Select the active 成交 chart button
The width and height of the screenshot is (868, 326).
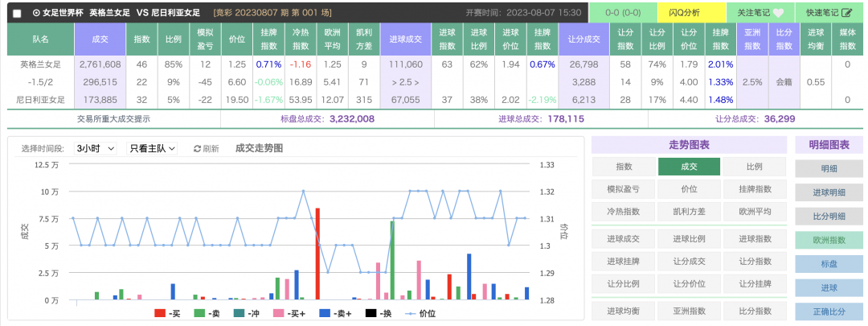[x=690, y=167]
